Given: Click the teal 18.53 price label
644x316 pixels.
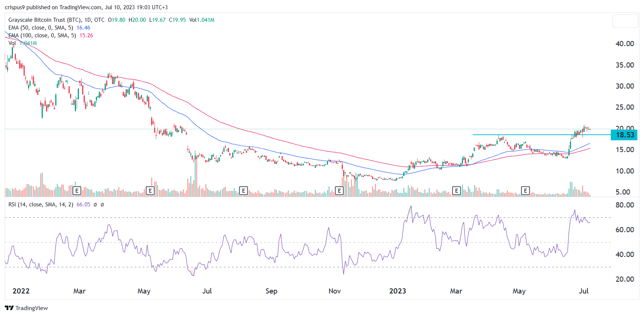Looking at the screenshot, I should pos(624,135).
